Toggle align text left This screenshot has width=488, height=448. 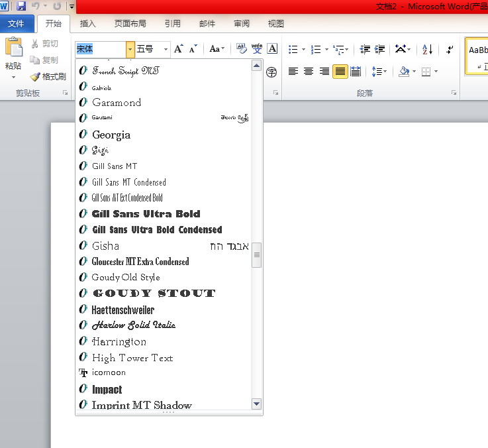tap(293, 72)
